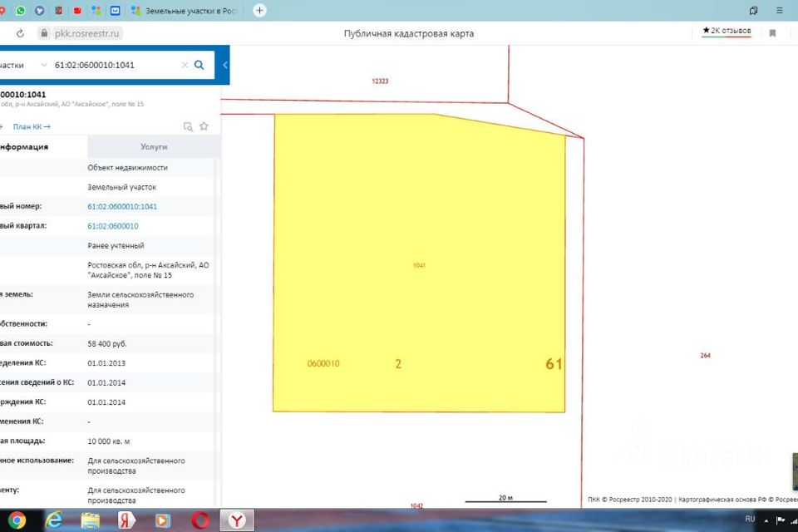The height and width of the screenshot is (532, 798).
Task: Select the 58 400 руб. value
Action: pos(107,343)
